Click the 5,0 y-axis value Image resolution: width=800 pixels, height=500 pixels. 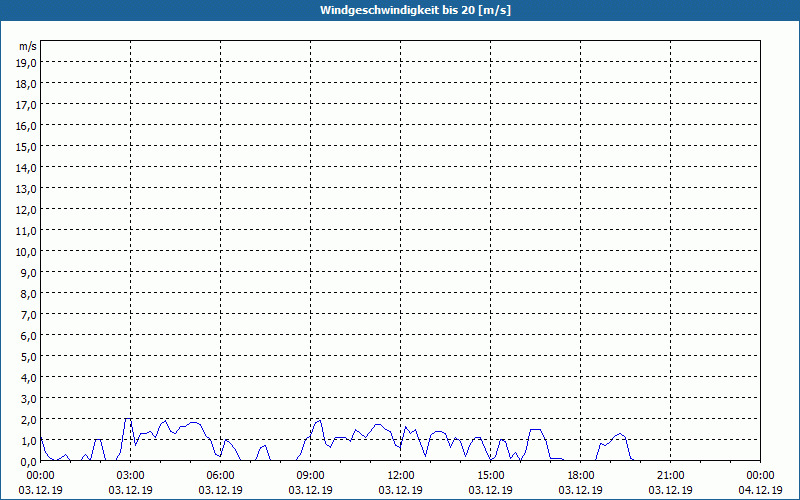tap(26, 357)
